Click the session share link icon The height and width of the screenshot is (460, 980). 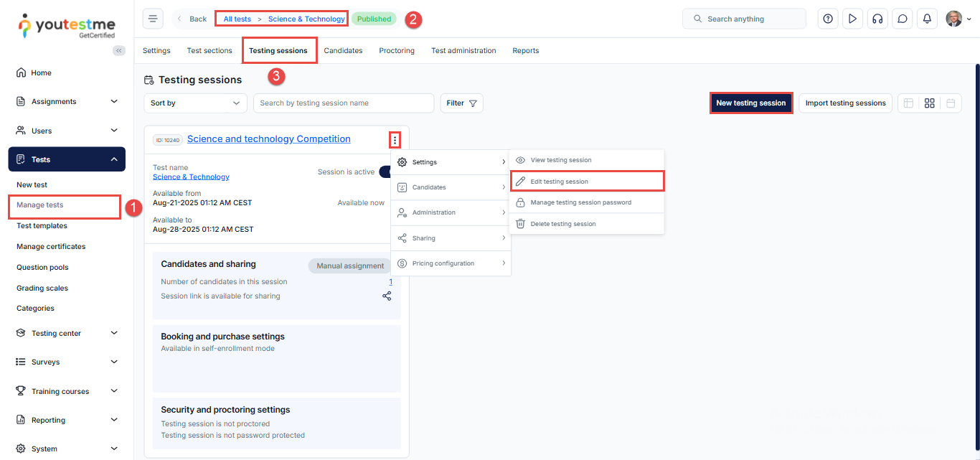[387, 296]
